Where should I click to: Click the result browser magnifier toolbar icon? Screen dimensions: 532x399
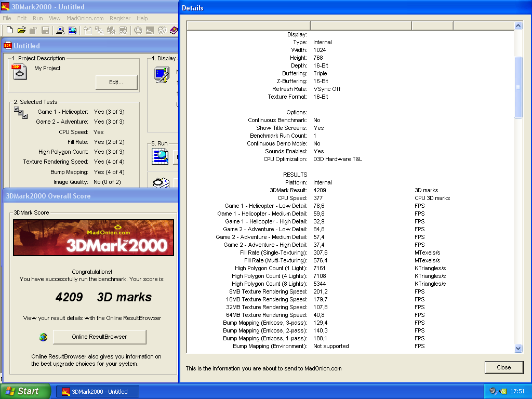72,30
